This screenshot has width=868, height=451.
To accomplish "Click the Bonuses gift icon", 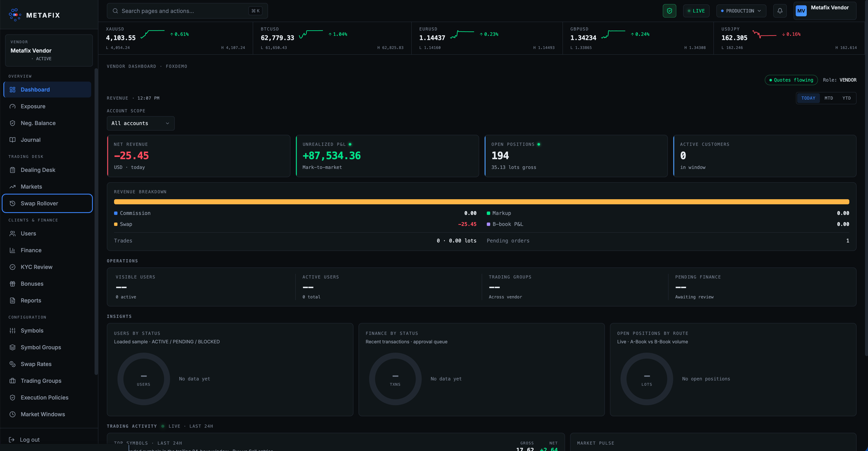I will [13, 284].
